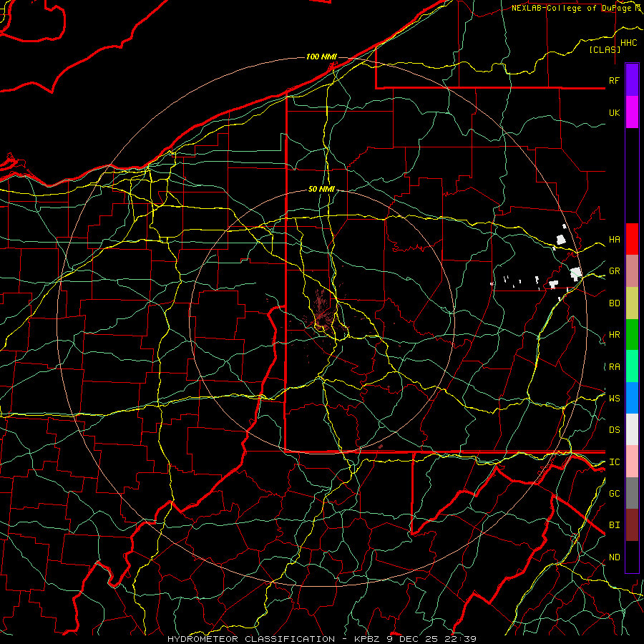Click the 100 NMI range ring label
This screenshot has height=644, width=644.
[x=321, y=57]
